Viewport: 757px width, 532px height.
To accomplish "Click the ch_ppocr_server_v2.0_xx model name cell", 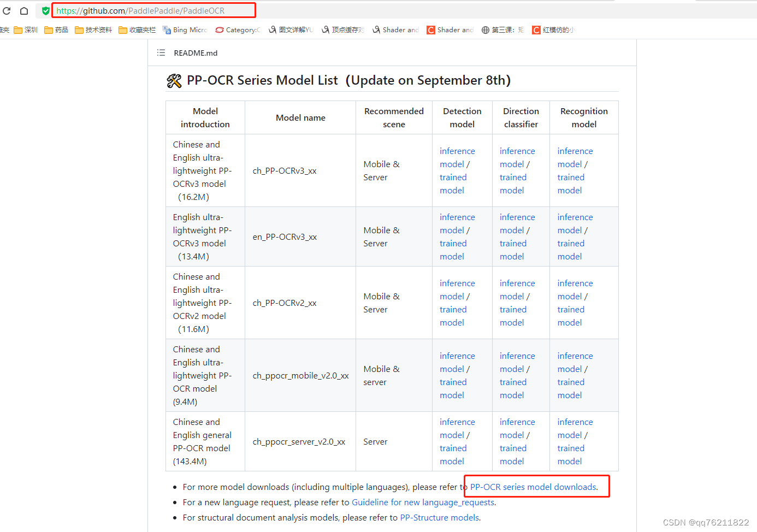I will 300,441.
